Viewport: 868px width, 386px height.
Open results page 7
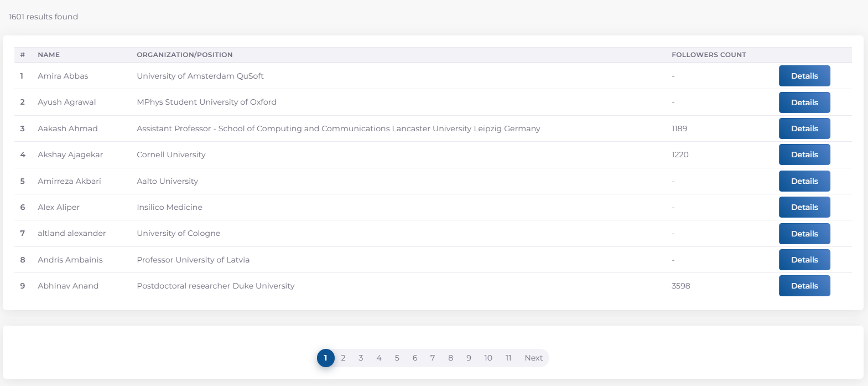[x=433, y=358]
